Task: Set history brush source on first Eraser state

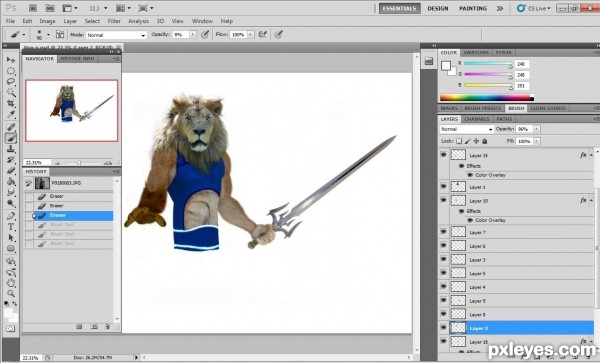Action: coord(29,196)
